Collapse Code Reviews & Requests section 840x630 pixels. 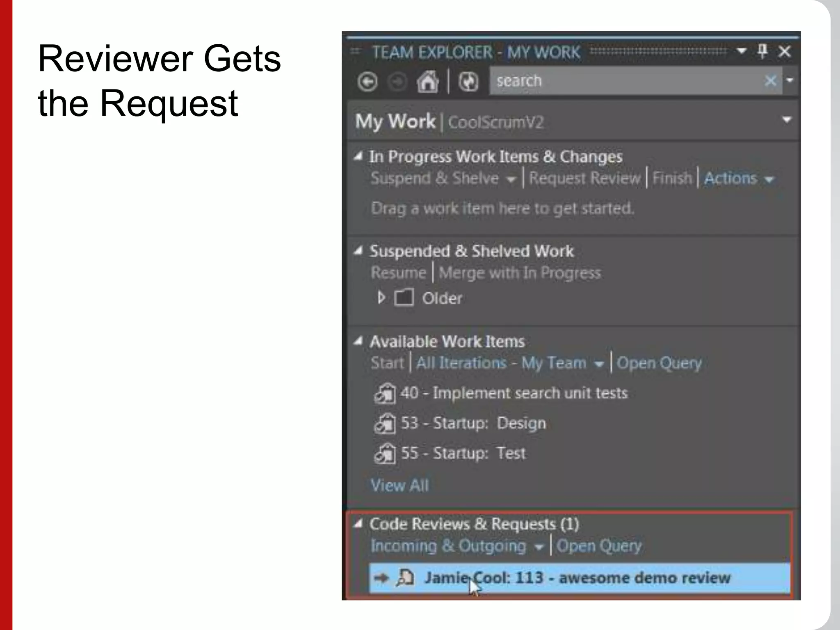[x=358, y=523]
